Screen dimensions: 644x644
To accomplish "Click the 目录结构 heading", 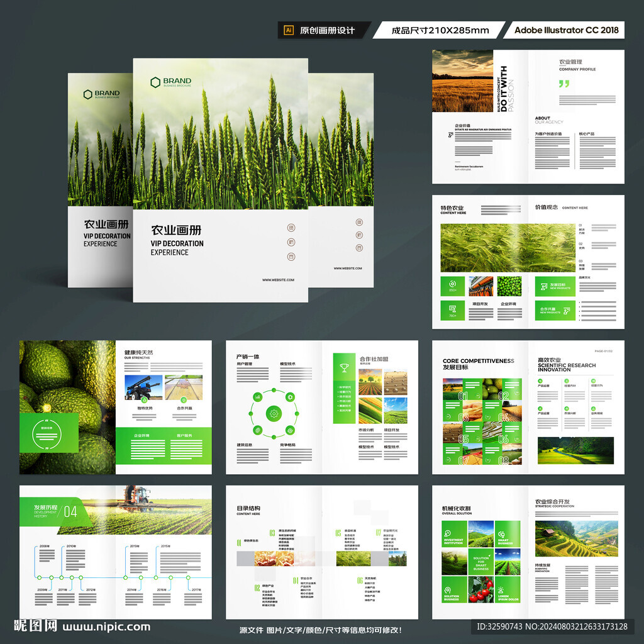I will [x=248, y=508].
